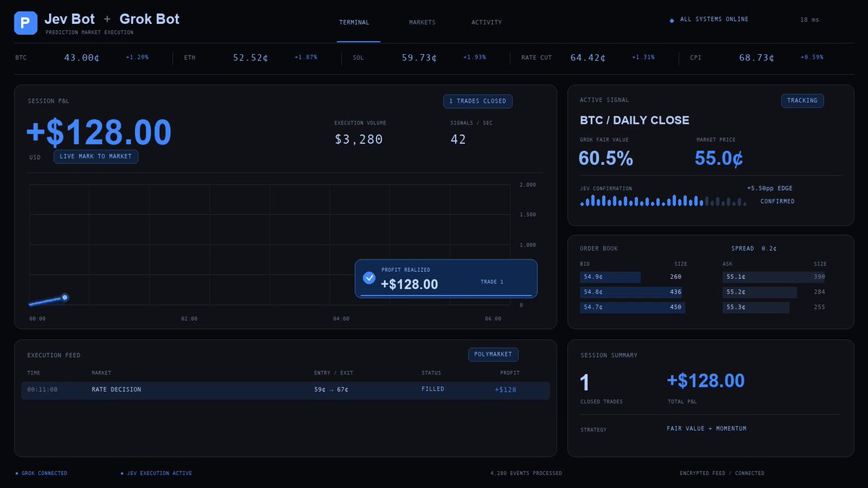Click the Polymarket button in Execution Feed
Screen dimensions: 868x488
point(493,354)
